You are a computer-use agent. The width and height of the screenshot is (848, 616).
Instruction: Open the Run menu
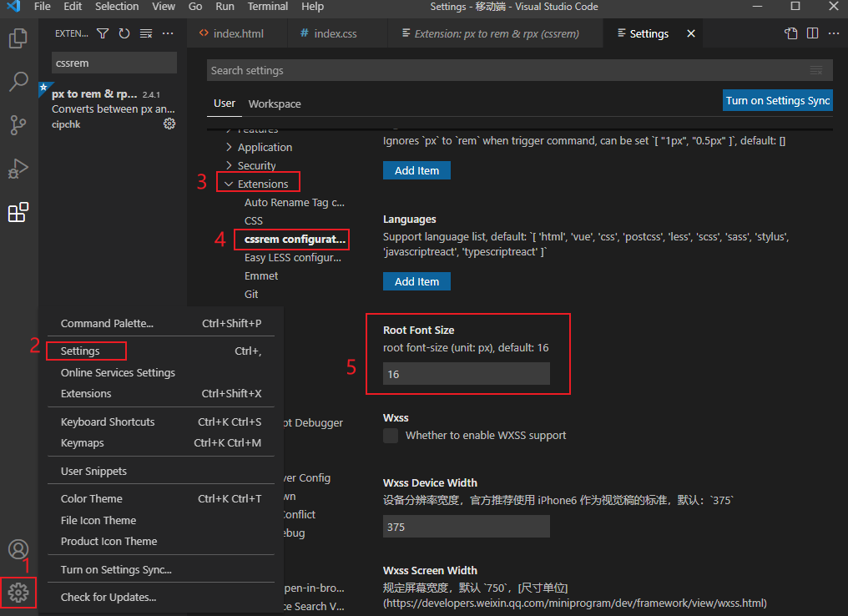(225, 7)
